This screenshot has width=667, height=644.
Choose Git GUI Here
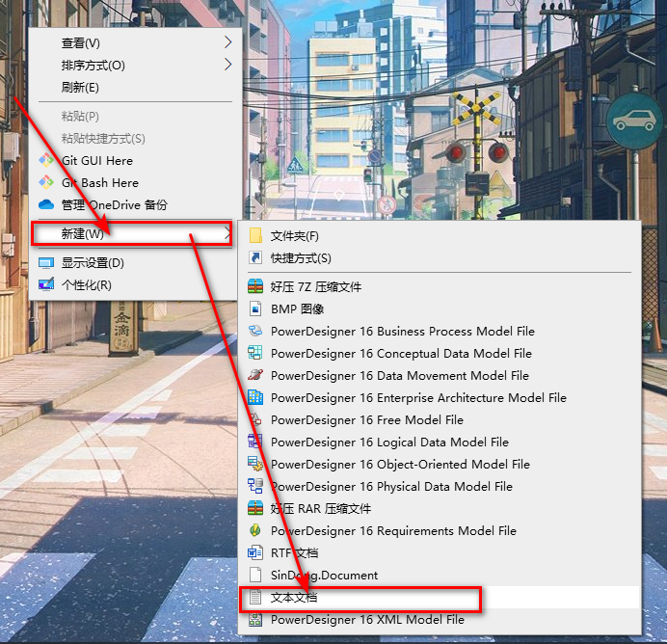(135, 160)
